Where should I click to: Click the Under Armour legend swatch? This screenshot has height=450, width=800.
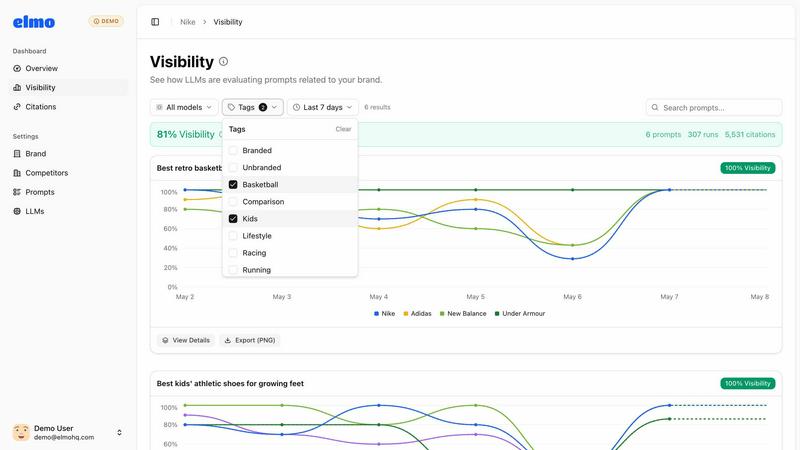[x=497, y=314]
